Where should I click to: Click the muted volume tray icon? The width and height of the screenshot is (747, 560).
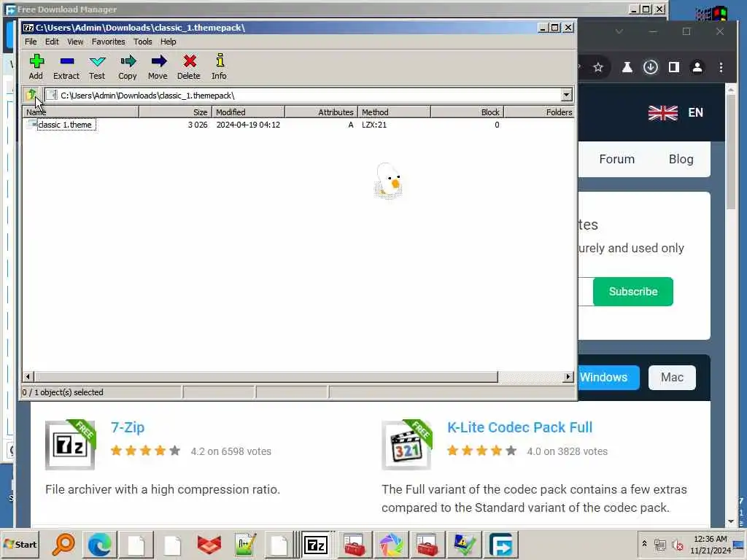click(x=677, y=544)
